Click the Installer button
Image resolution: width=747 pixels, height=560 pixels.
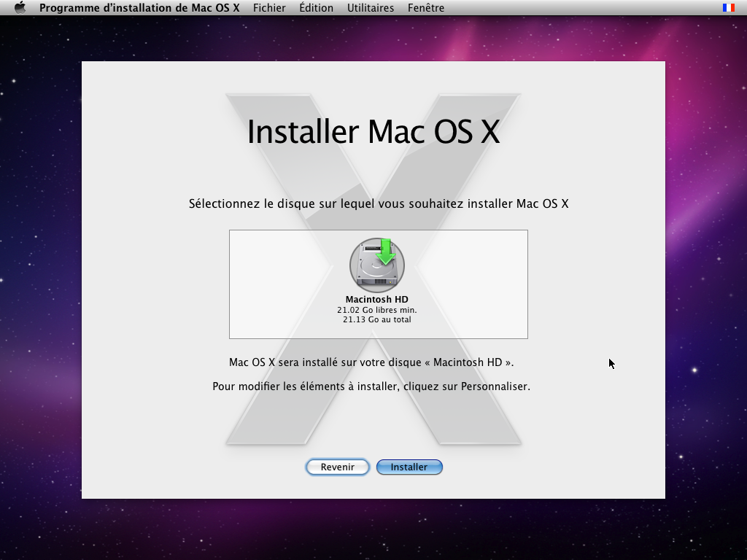[x=409, y=467]
